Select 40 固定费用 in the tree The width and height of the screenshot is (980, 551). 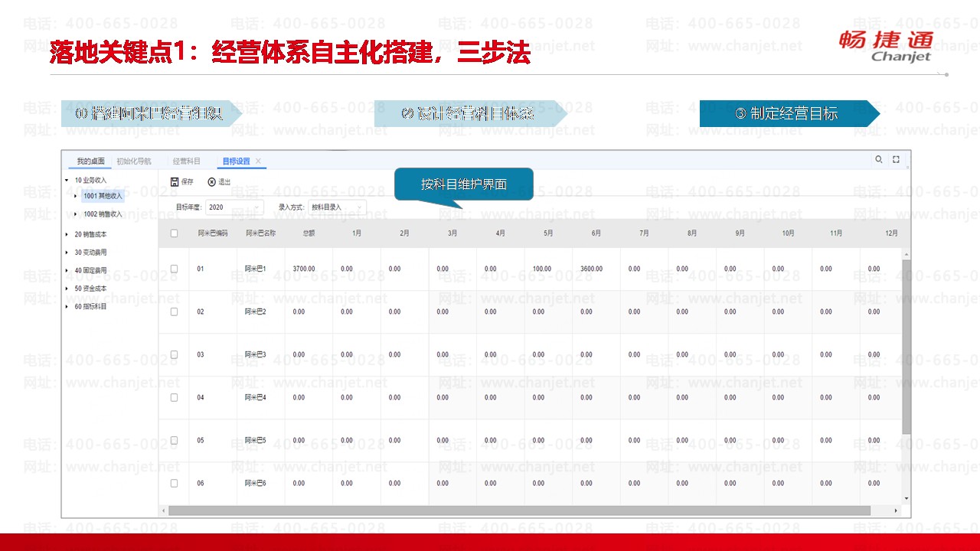tap(90, 270)
